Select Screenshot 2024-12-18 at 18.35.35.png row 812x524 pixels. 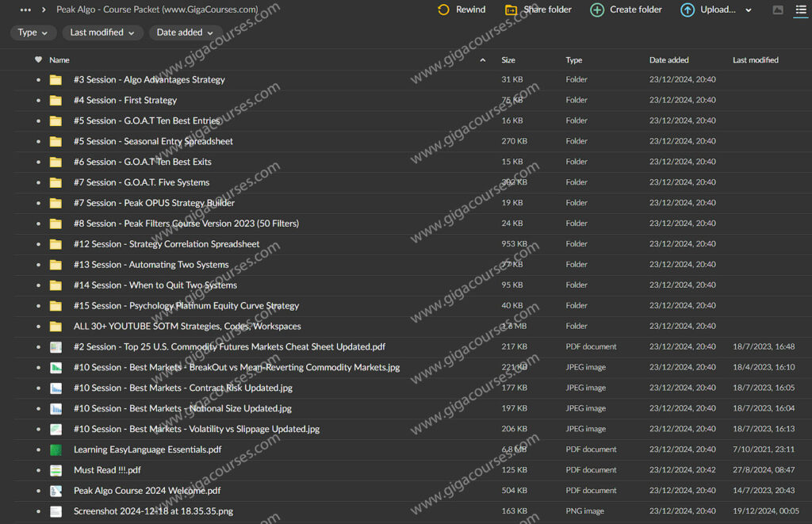153,511
